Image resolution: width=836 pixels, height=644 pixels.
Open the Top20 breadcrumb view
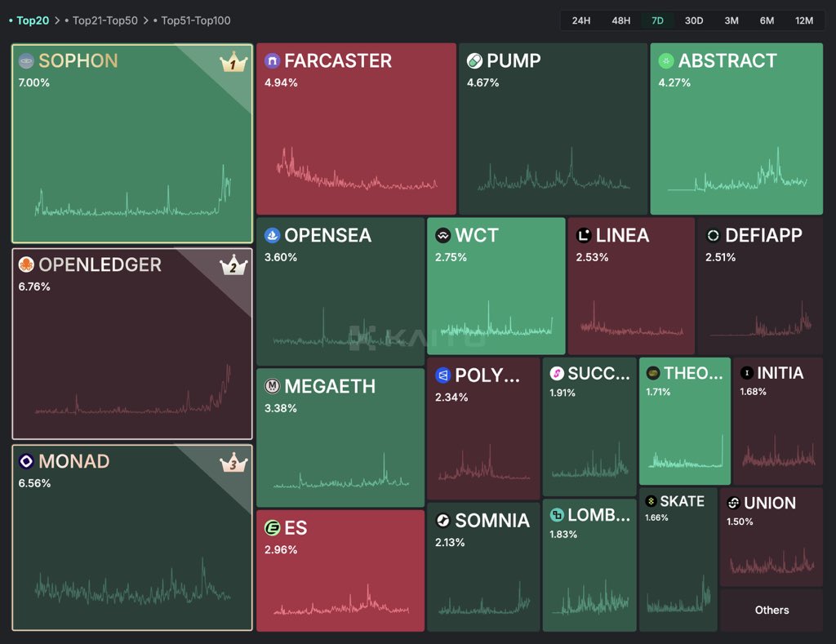(33, 20)
